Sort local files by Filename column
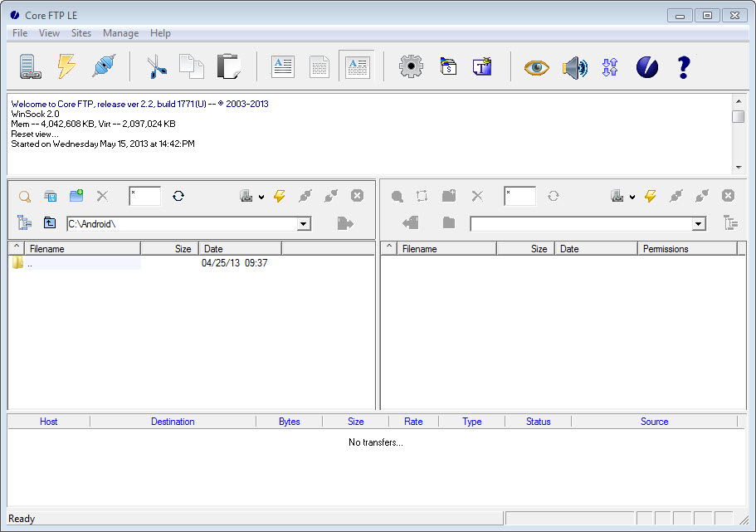 pos(82,248)
